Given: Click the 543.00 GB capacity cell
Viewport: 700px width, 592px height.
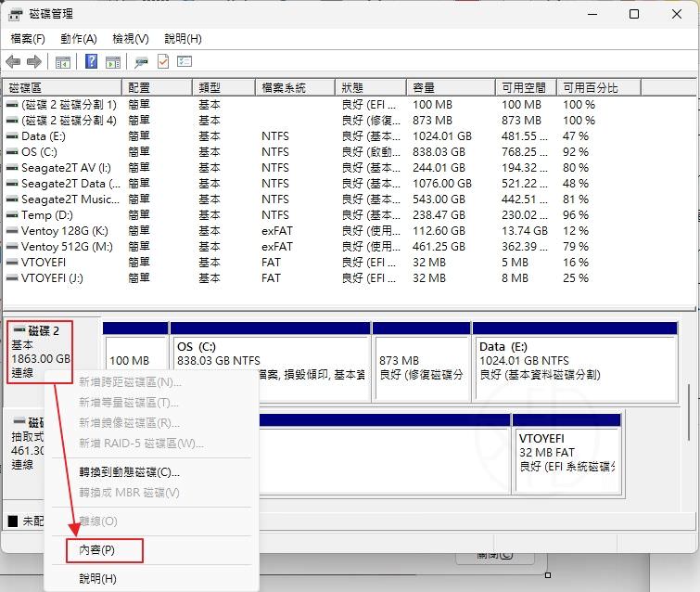Looking at the screenshot, I should click(439, 199).
